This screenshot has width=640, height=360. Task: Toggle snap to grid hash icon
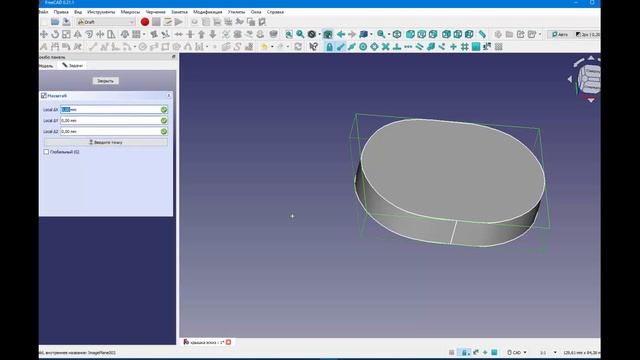(x=464, y=47)
